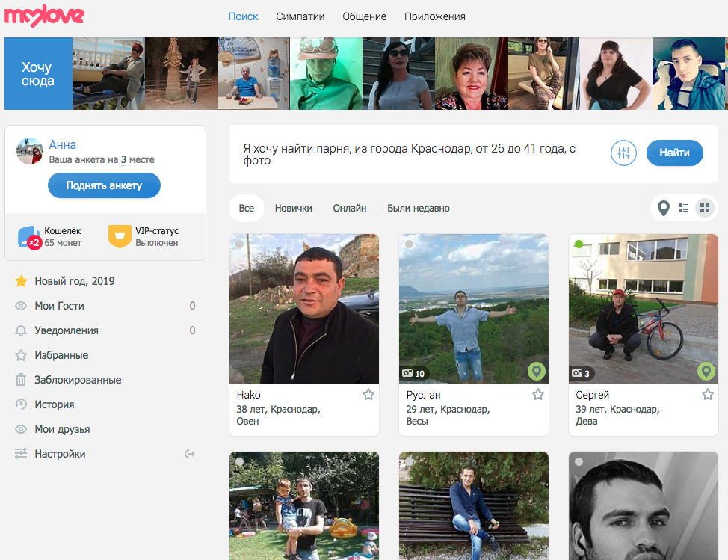The height and width of the screenshot is (560, 728).
Task: Open black-and-white man portrait card
Action: pos(644,505)
